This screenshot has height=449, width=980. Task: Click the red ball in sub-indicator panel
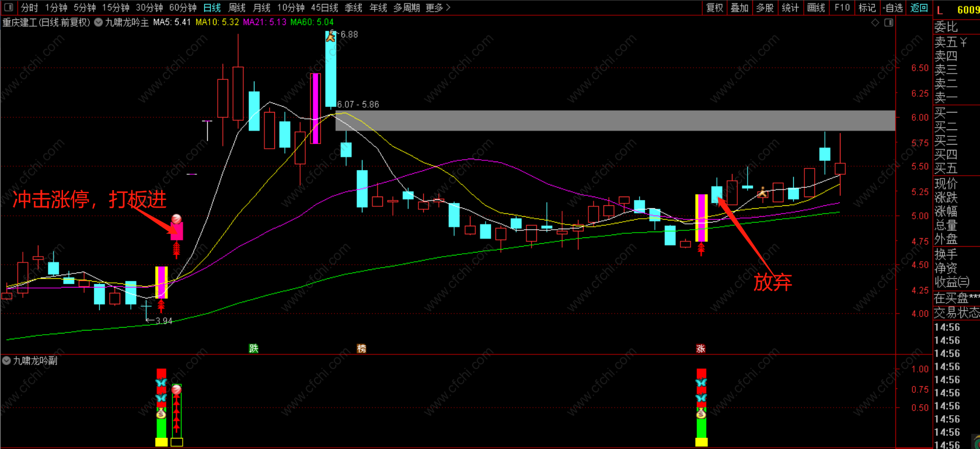[x=176, y=389]
